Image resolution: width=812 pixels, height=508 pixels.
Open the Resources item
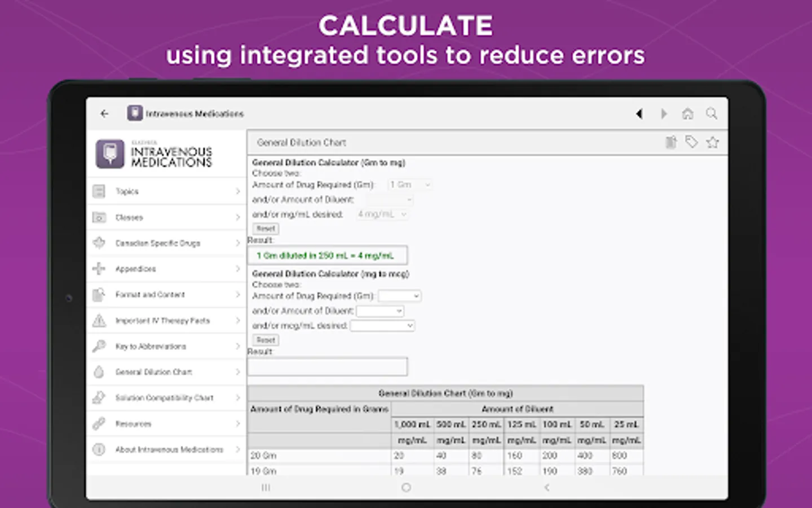tap(166, 423)
